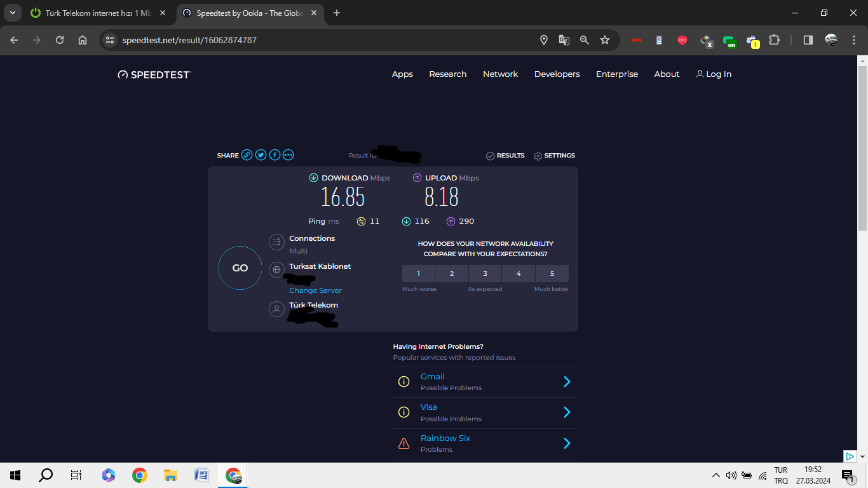Switch to the Türk Telekom internet hızı tab
The image size is (868, 488).
(x=98, y=13)
